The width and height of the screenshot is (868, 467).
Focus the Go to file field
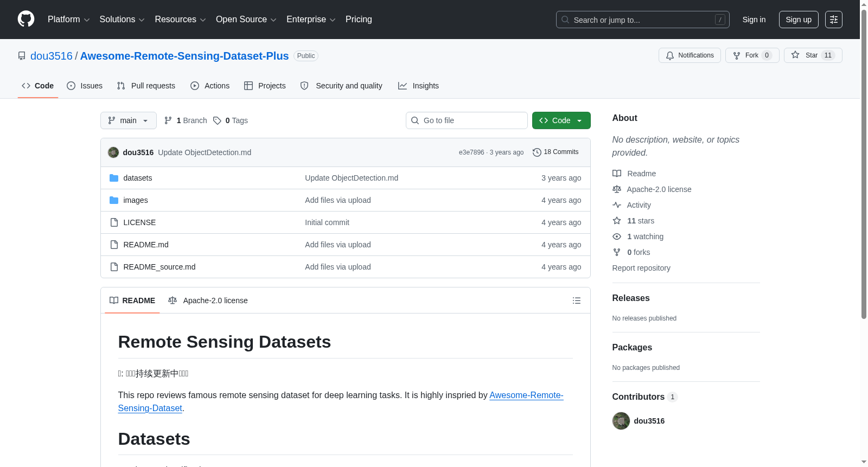point(467,120)
